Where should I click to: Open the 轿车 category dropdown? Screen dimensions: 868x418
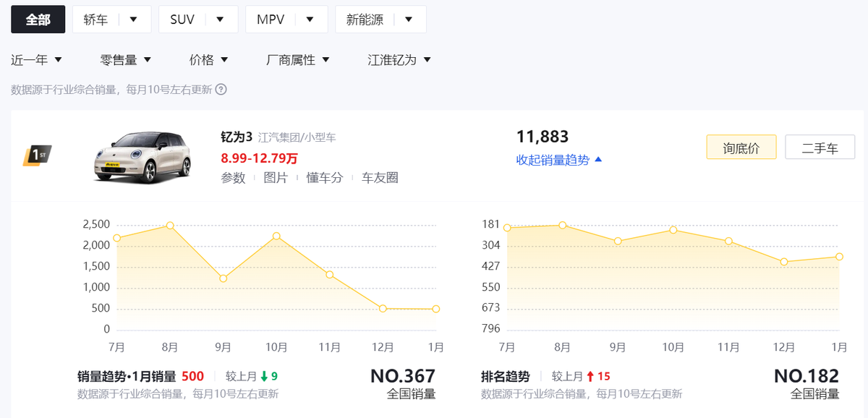(112, 20)
